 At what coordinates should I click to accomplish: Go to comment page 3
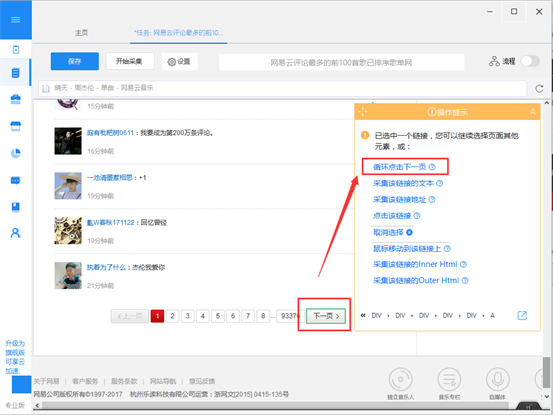click(x=188, y=316)
